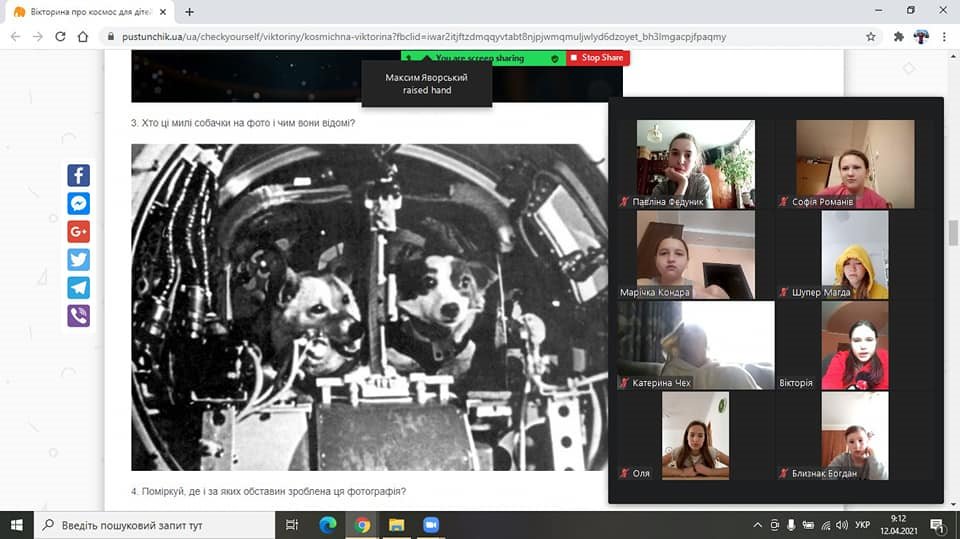Select Павліна Федуник video tile

[696, 164]
